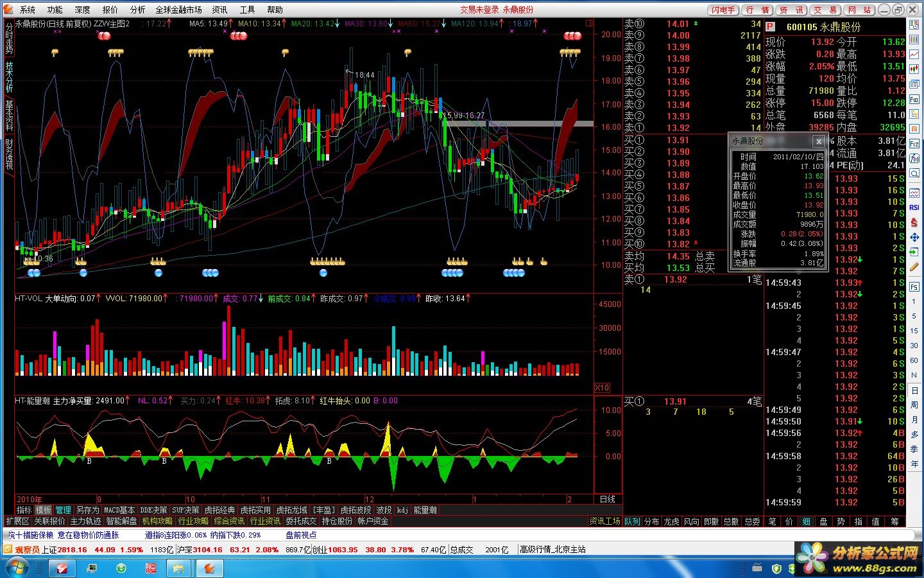924x578 pixels.
Task: Open the 分时走势 left sidebar tab
Action: (x=9, y=39)
